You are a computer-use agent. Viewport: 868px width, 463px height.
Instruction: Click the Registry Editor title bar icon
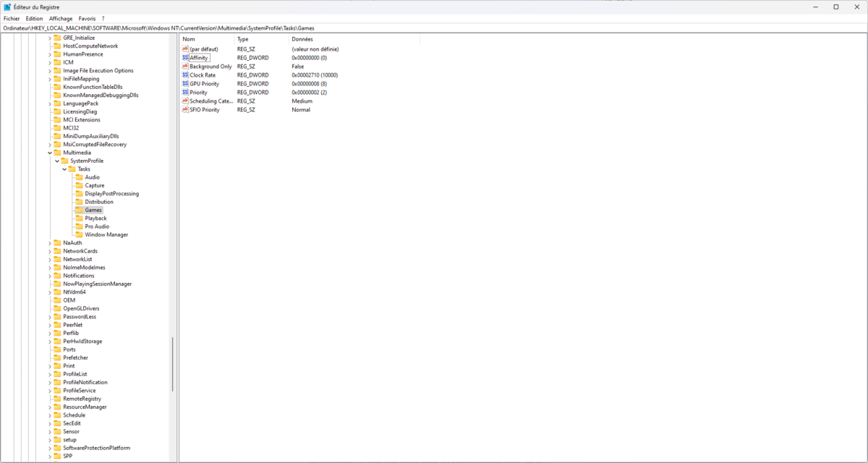7,7
